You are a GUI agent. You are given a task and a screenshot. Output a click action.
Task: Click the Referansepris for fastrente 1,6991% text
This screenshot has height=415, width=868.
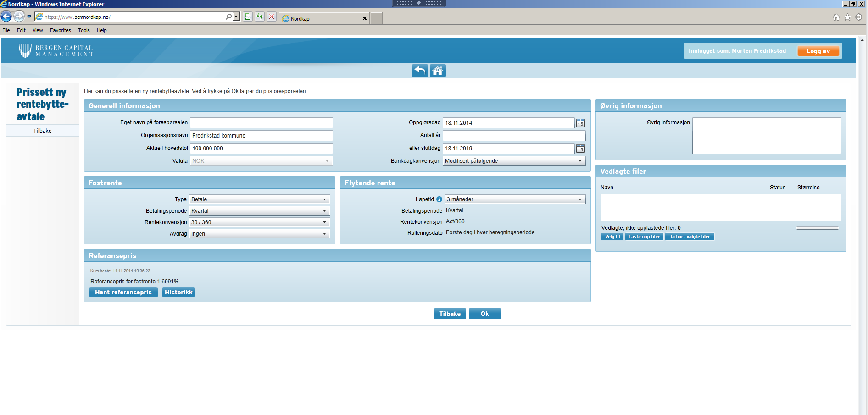pos(134,282)
